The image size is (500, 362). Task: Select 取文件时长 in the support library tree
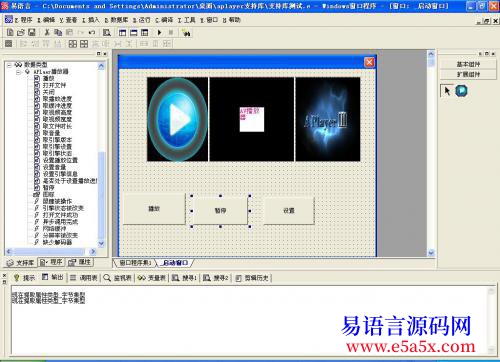coord(57,126)
